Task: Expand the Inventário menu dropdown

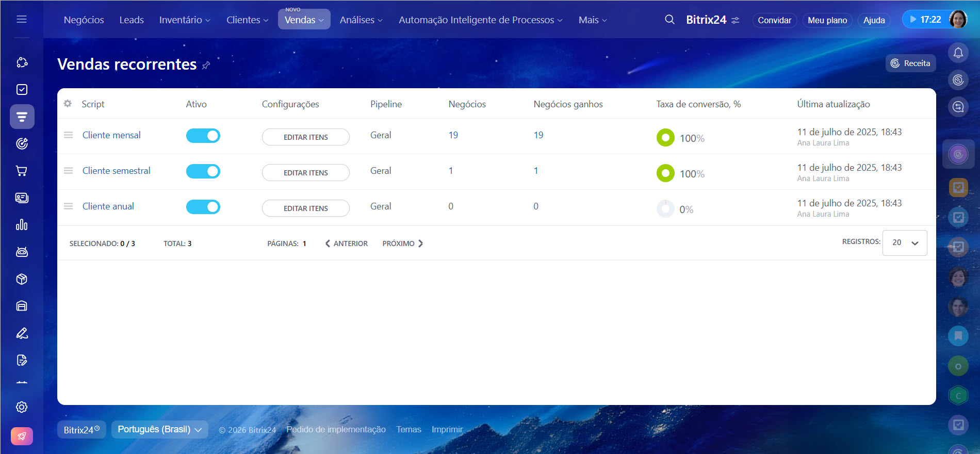Action: click(x=185, y=20)
